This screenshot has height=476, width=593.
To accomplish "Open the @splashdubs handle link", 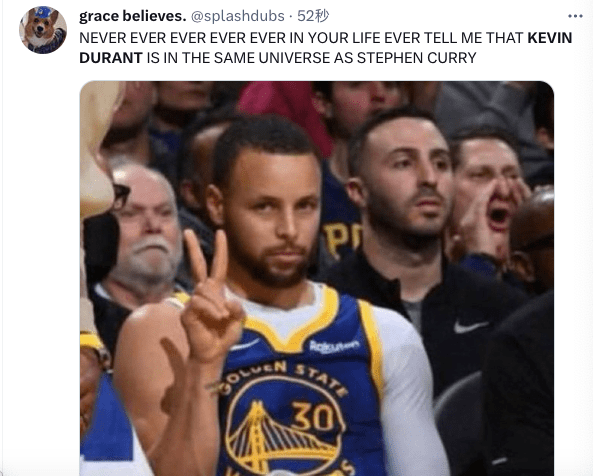I will point(238,16).
